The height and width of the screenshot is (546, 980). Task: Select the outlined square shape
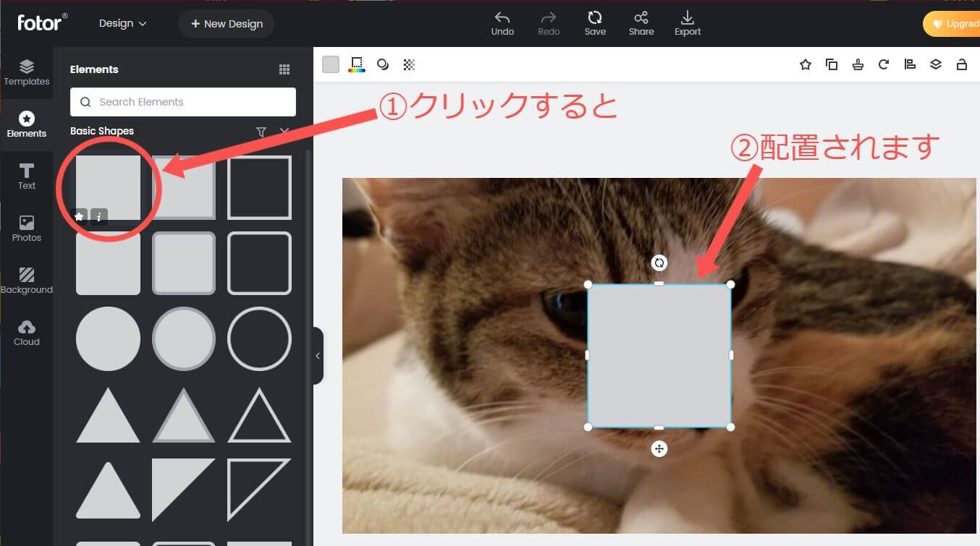[260, 188]
